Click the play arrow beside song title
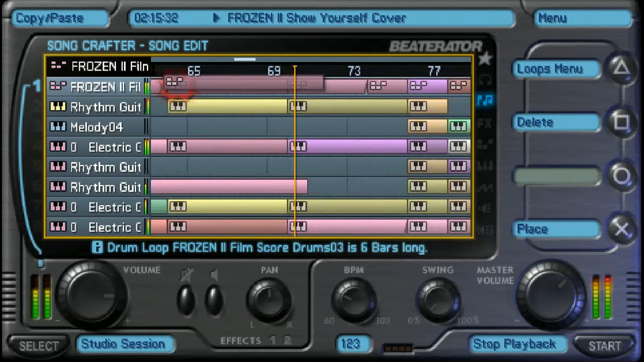Screen dimensions: 644x362 [x=217, y=17]
